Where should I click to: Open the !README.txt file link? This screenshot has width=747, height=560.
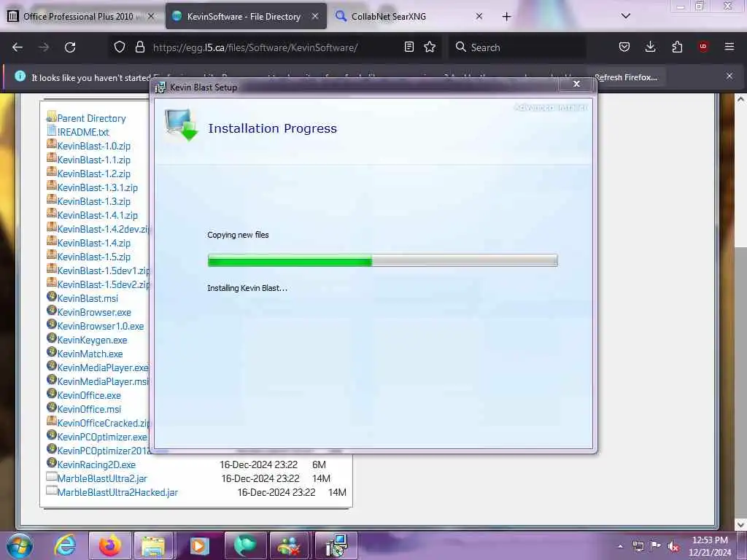(x=83, y=133)
